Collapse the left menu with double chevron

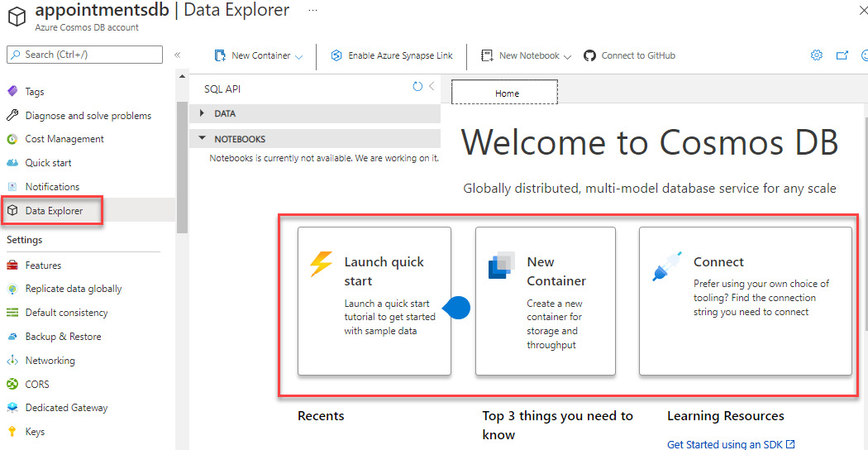click(178, 55)
